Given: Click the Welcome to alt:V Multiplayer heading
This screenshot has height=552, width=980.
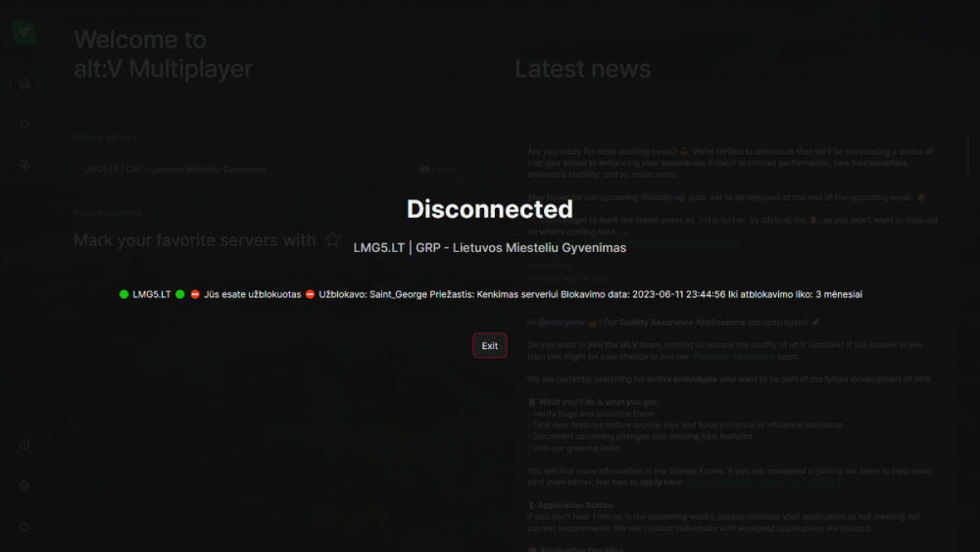Looking at the screenshot, I should (x=163, y=54).
